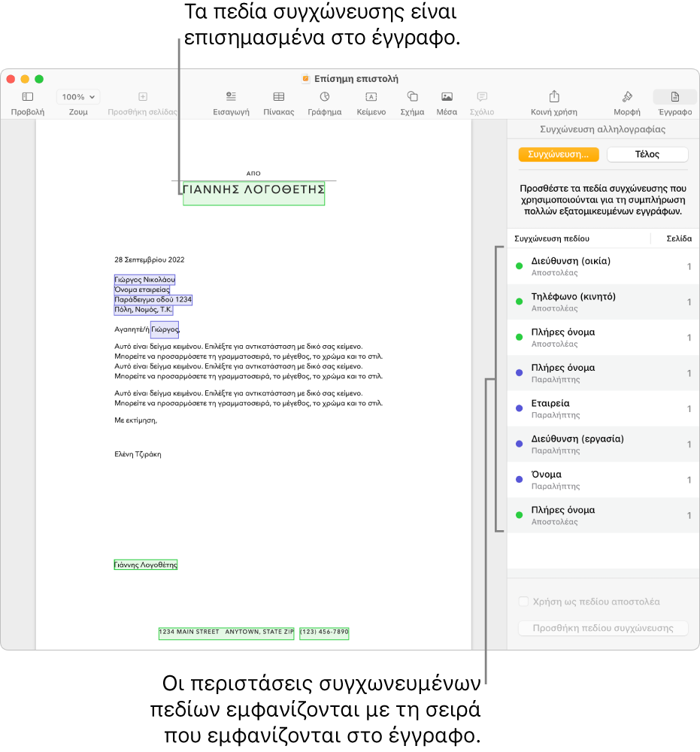Toggle the Έγγραφο document sidebar

tap(675, 97)
